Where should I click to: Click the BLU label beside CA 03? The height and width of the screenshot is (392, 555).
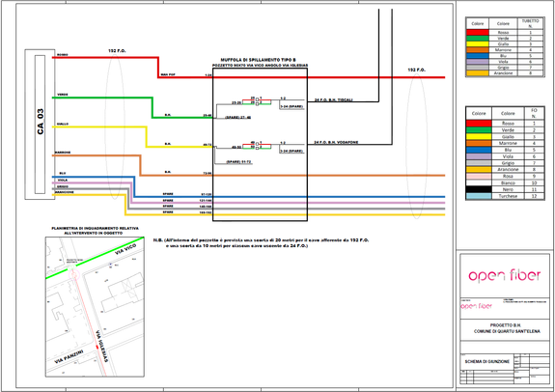coord(63,173)
